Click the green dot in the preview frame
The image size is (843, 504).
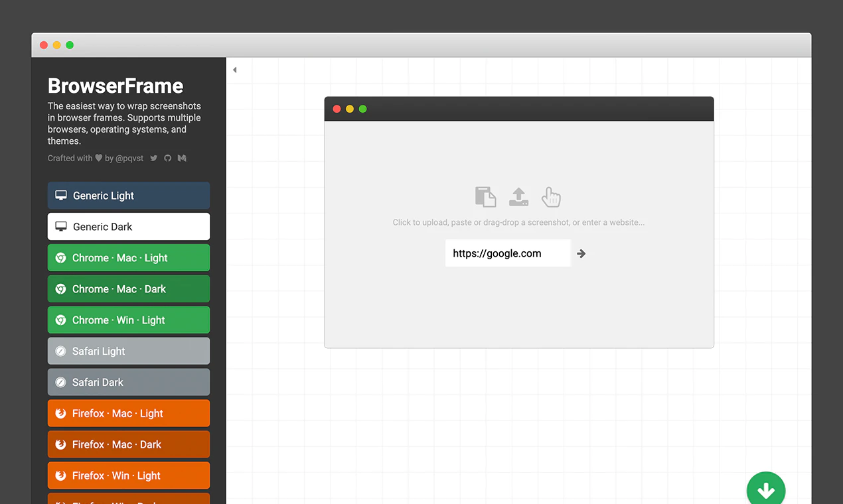point(363,109)
